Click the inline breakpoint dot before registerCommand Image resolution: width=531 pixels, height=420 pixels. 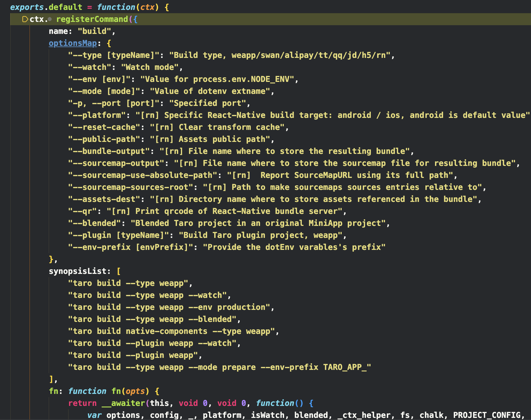tap(50, 19)
